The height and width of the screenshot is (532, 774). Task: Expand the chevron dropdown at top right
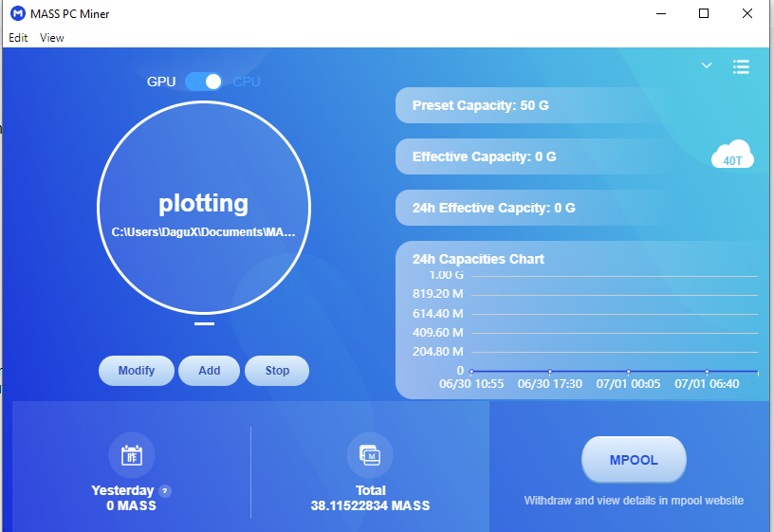706,65
